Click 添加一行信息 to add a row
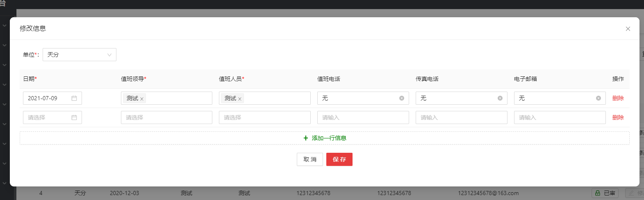The image size is (644, 200). coord(325,138)
